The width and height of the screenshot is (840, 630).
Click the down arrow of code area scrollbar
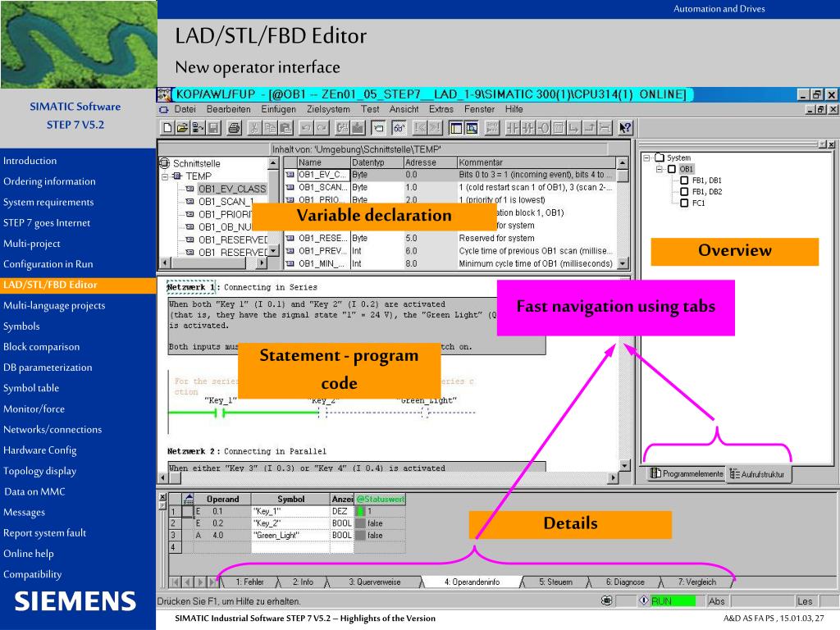pos(624,465)
